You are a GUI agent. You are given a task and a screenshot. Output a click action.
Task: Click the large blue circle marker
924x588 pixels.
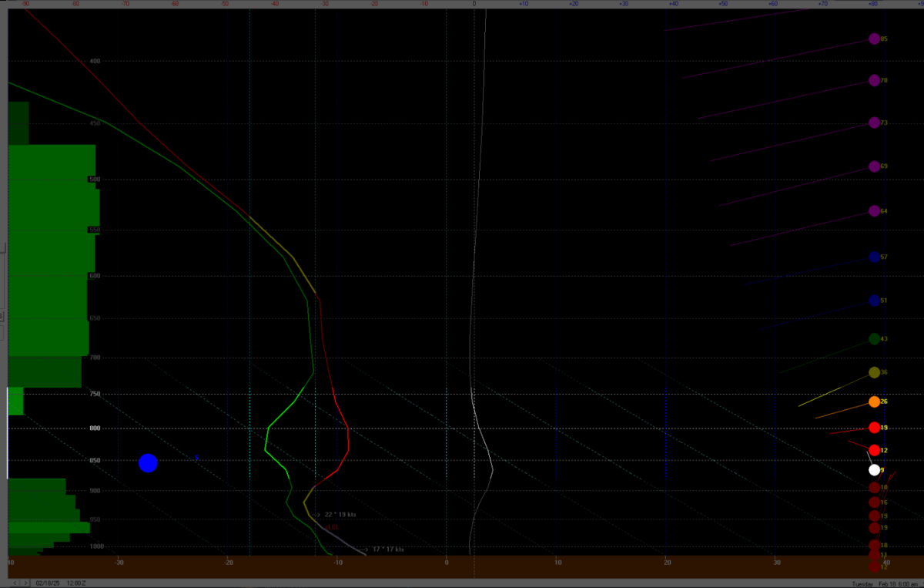[x=148, y=463]
